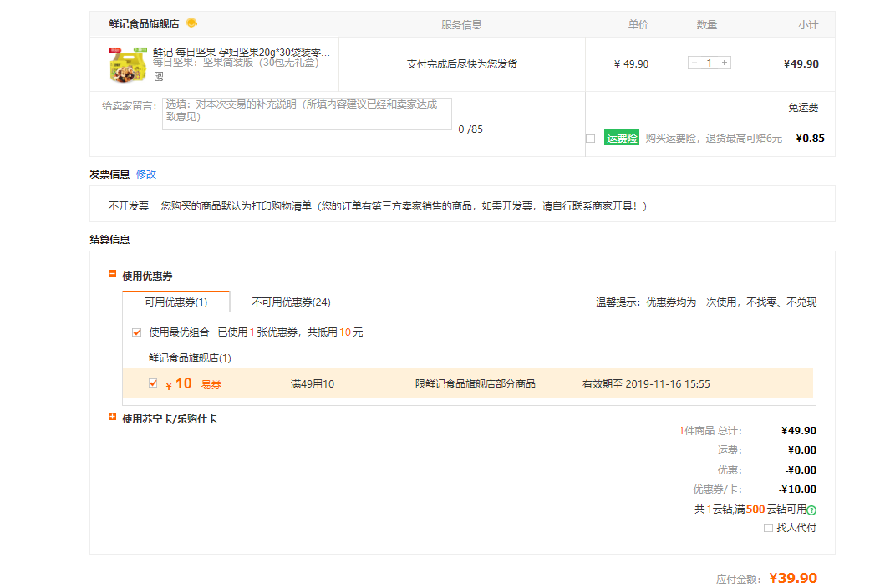
Task: Click the store name 鲜记食品旗舰店
Action: (x=144, y=23)
